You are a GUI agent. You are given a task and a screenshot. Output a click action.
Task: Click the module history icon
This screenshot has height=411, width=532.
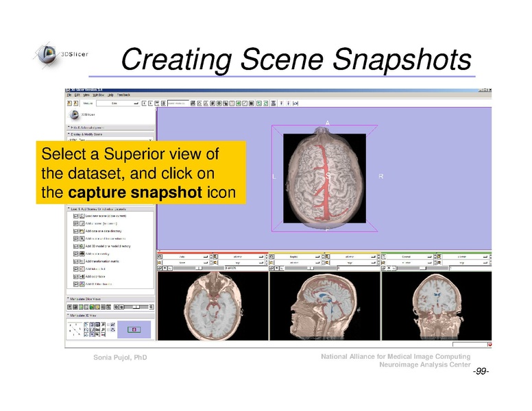(x=157, y=103)
